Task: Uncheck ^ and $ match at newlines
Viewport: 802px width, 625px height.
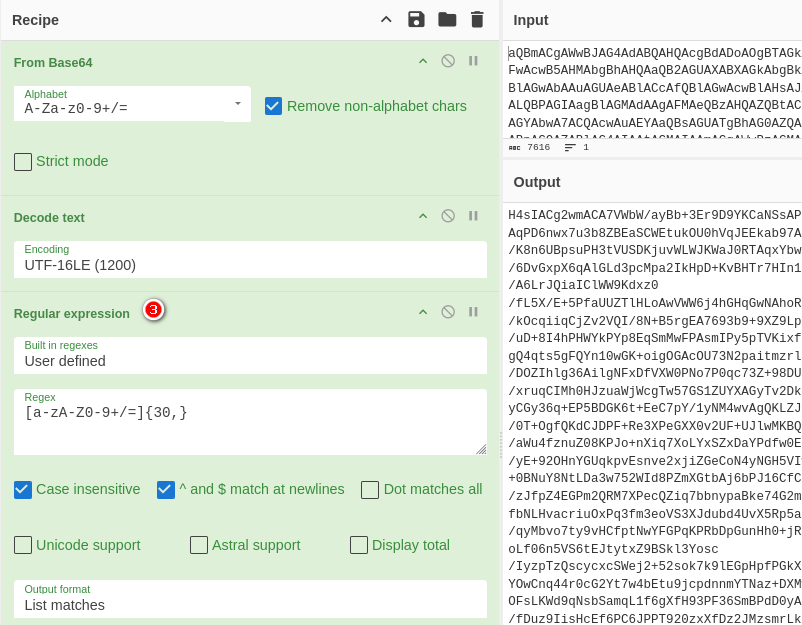Action: point(166,489)
